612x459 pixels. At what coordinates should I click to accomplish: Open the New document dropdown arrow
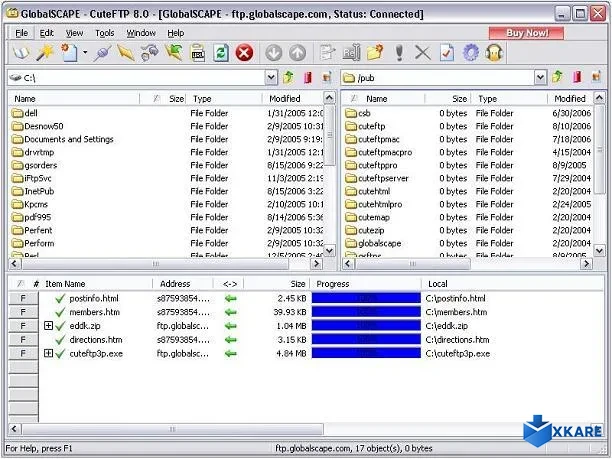coord(85,52)
